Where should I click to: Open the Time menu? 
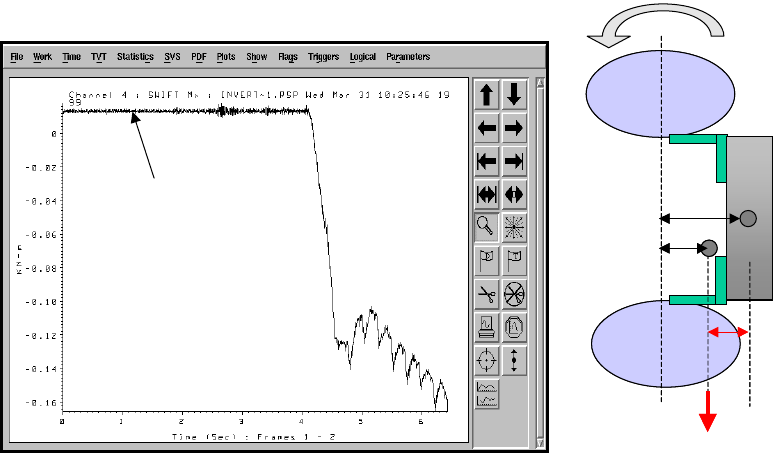[72, 57]
